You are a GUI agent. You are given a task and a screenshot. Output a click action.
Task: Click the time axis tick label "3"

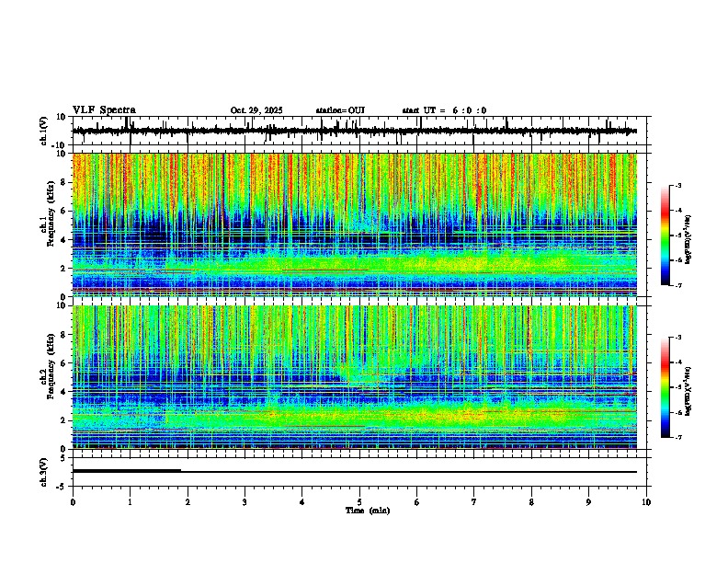point(245,502)
